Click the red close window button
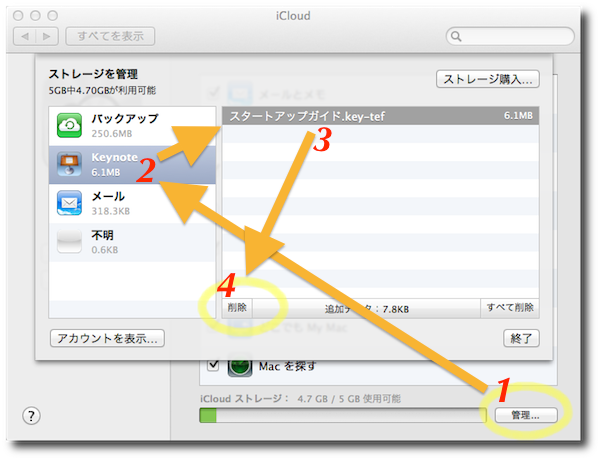 click(18, 16)
